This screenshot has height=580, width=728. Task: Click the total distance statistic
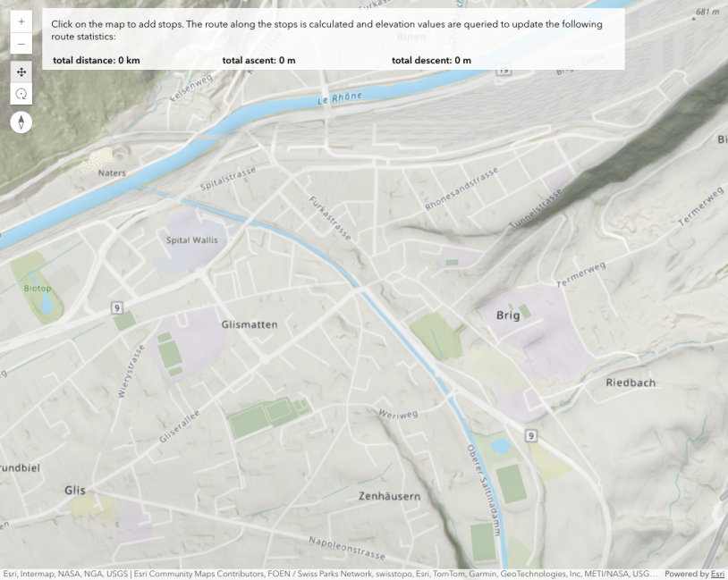pos(97,61)
